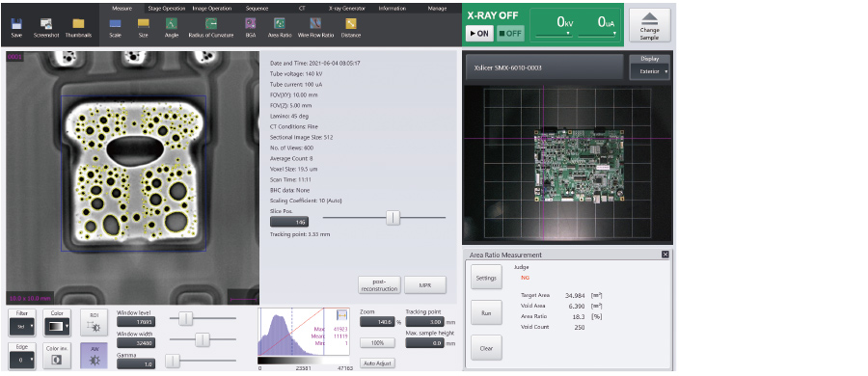Open the Stage Operation tab
The image size is (868, 376).
tap(167, 9)
